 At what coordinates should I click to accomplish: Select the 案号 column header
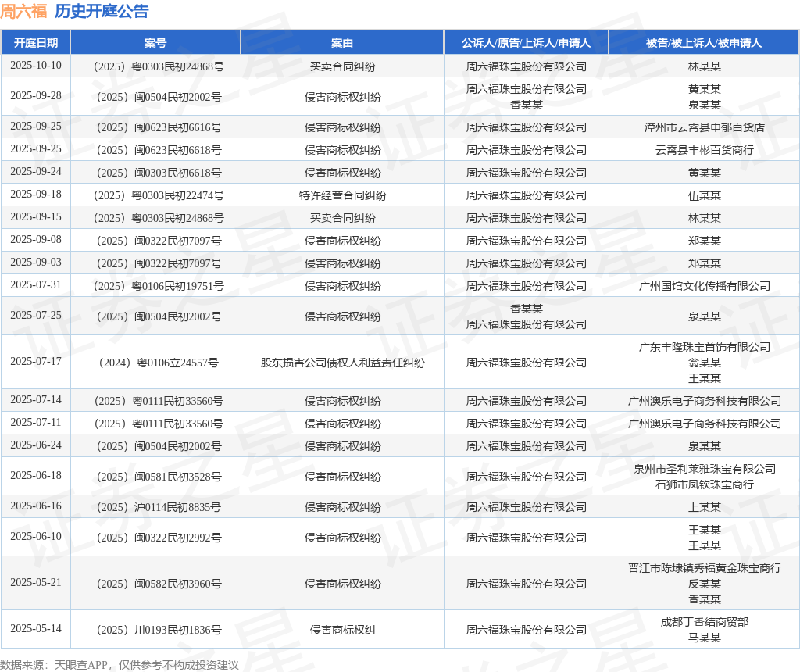(x=155, y=43)
